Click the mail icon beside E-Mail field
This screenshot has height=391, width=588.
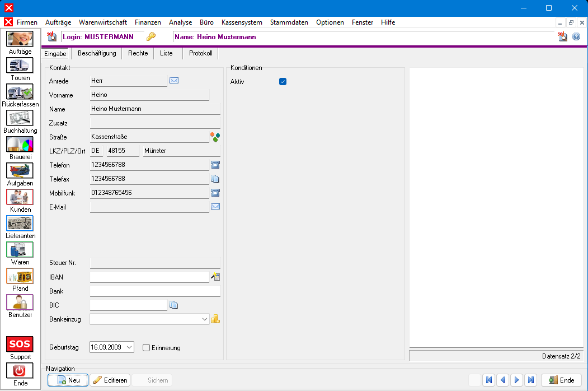coord(215,207)
